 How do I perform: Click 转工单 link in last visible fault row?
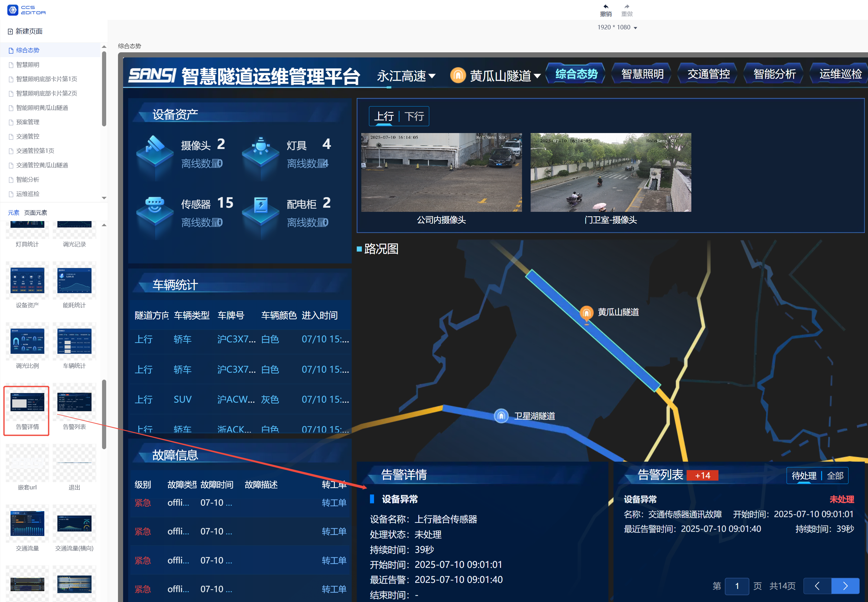(x=334, y=589)
